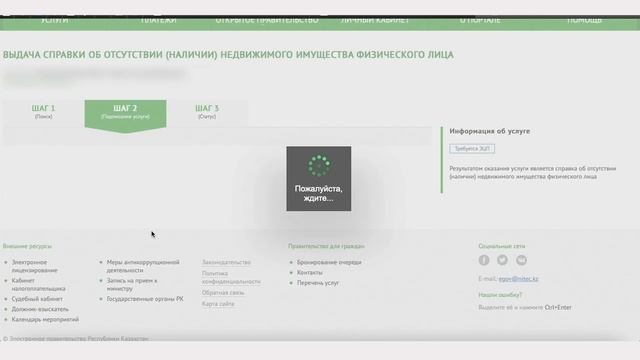640x360 pixels.
Task: Open the Facebook social icon
Action: click(x=484, y=260)
